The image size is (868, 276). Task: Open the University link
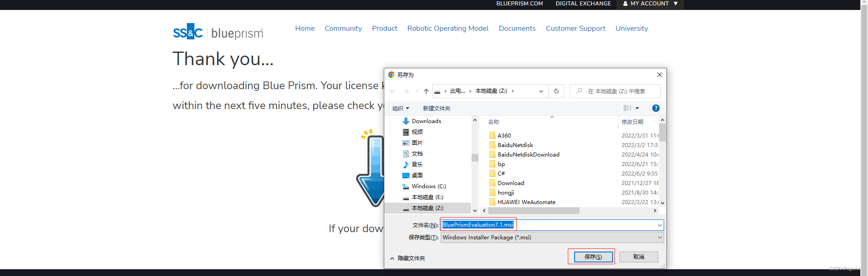[x=632, y=29]
